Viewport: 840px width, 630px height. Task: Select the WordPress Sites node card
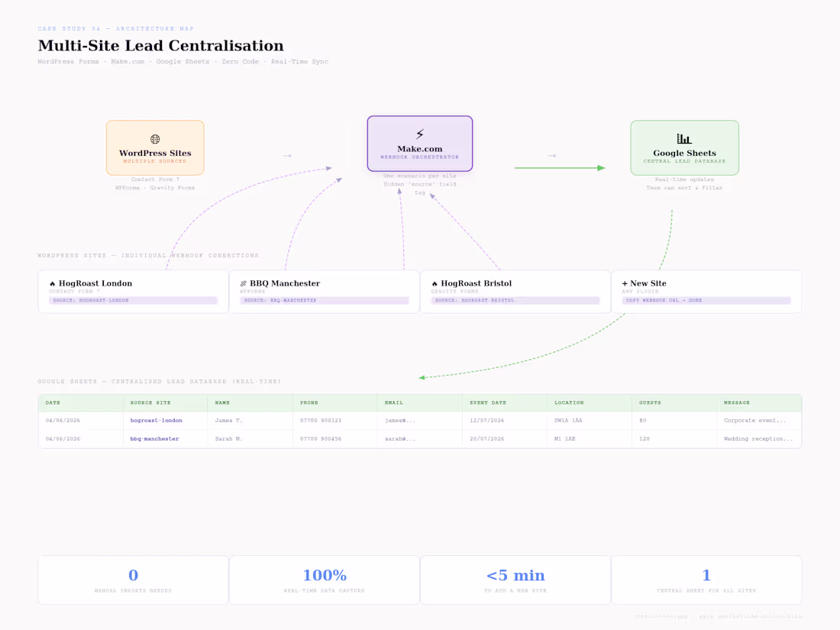pos(155,148)
